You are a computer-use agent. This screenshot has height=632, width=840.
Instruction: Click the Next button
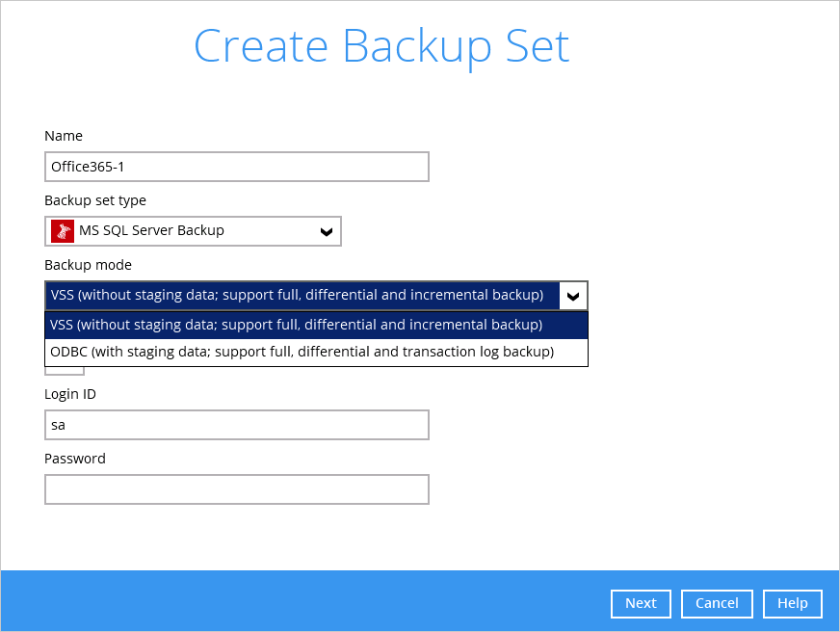click(x=641, y=604)
